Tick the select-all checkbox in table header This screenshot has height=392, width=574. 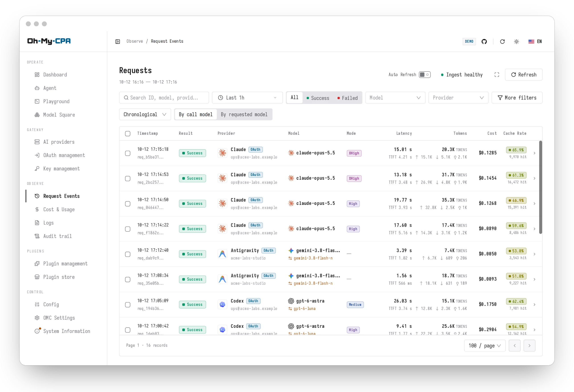[x=128, y=134]
